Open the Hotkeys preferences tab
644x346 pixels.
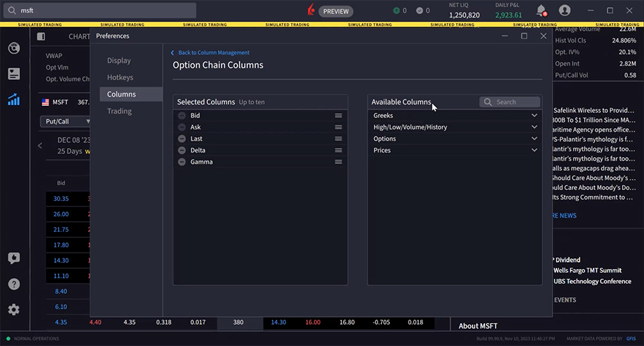click(120, 77)
